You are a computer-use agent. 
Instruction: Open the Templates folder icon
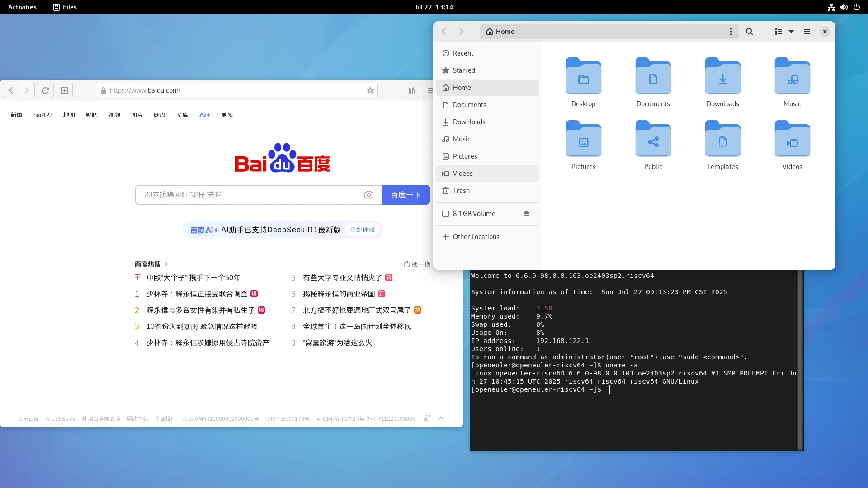click(x=722, y=139)
